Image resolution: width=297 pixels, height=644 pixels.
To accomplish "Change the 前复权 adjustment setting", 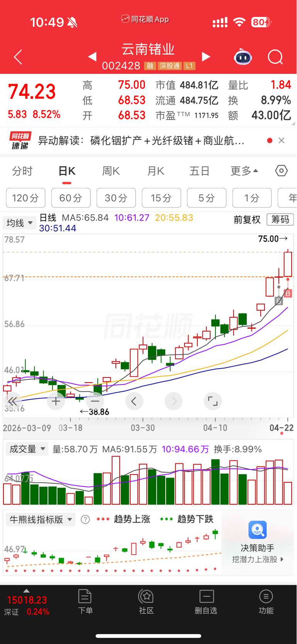I will click(x=247, y=220).
